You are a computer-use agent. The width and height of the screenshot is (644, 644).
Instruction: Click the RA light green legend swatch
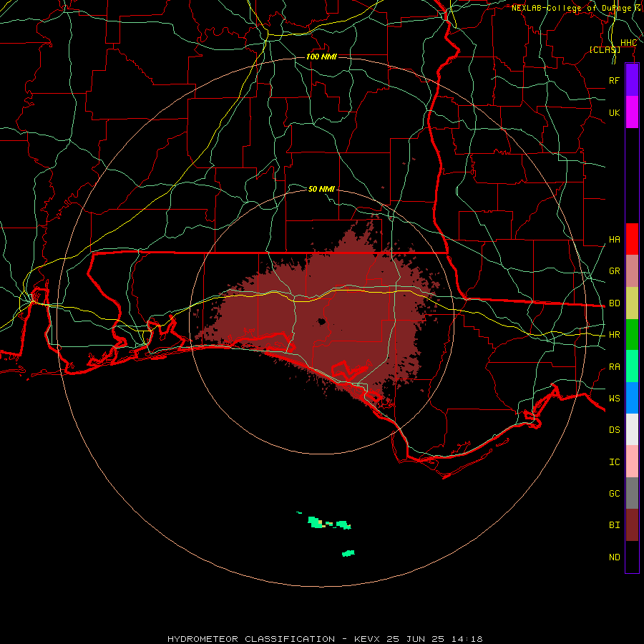click(632, 366)
